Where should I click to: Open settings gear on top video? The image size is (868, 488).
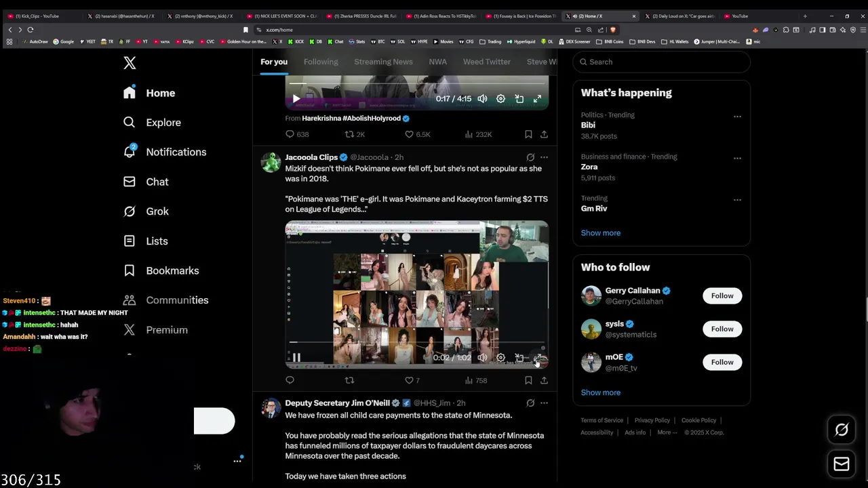pos(500,99)
